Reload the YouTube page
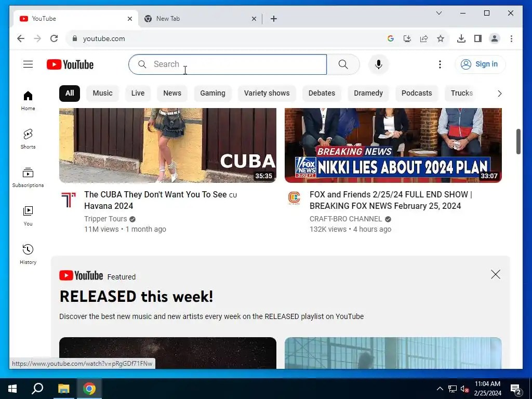Screen dimensions: 532x399 54,38
